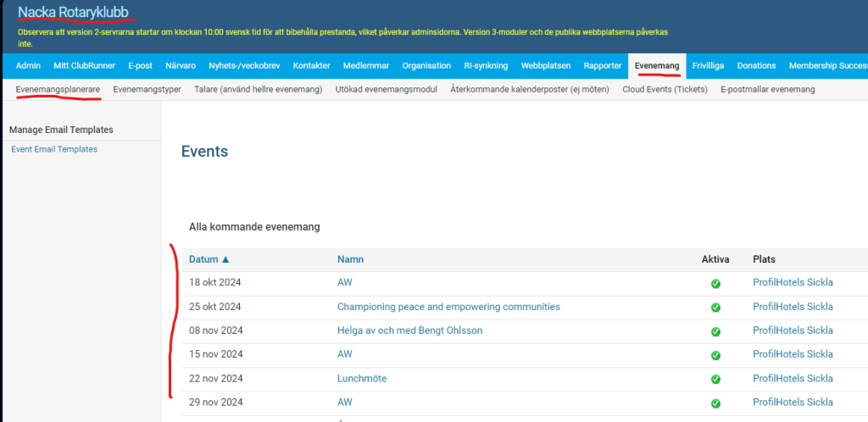The height and width of the screenshot is (422, 868).
Task: Click green checkmark on 15 nov 2024 row
Action: [715, 355]
